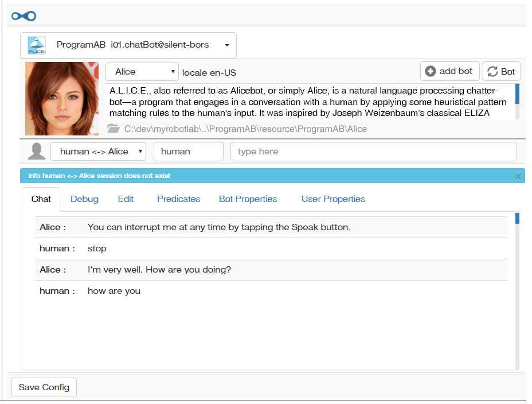Click the A.L.I.C.E. description text

(x=308, y=102)
